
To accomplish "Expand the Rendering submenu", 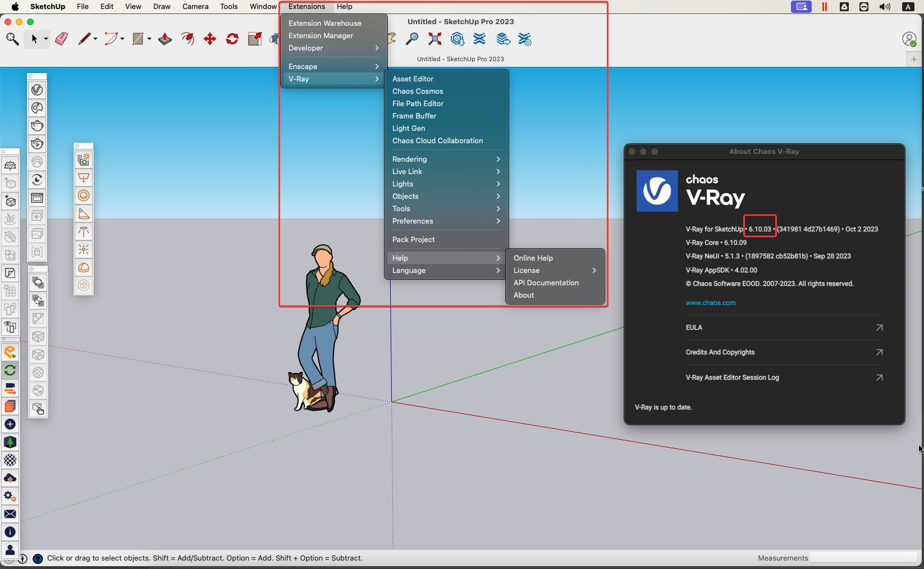I will [x=446, y=160].
